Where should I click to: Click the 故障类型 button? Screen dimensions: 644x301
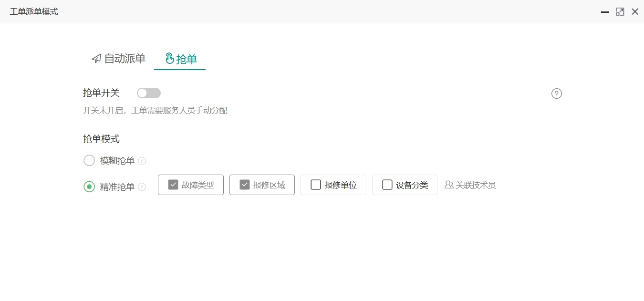[x=191, y=185]
